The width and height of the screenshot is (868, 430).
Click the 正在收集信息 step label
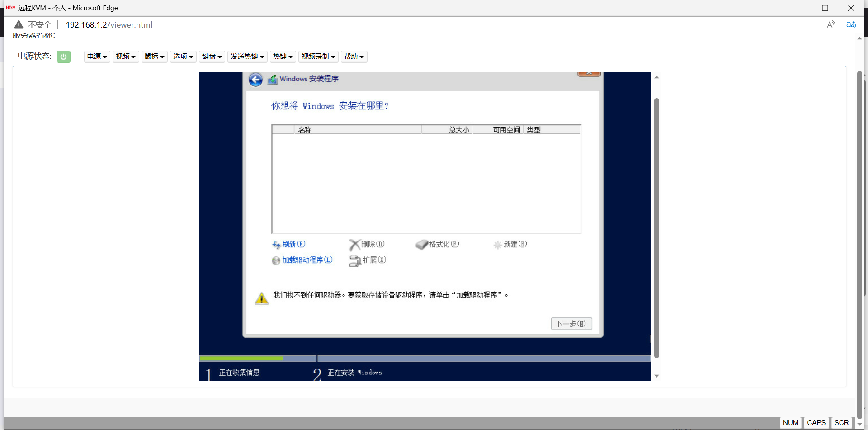(240, 373)
